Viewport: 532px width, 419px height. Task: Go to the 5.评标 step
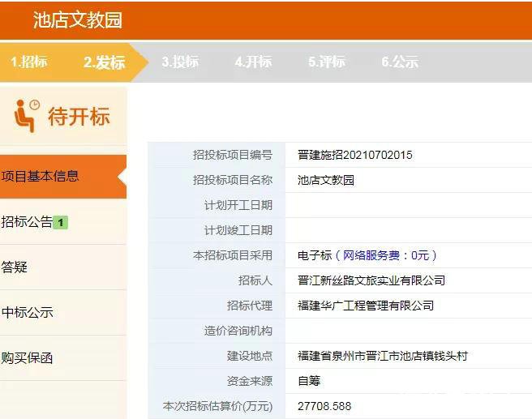[x=327, y=62]
